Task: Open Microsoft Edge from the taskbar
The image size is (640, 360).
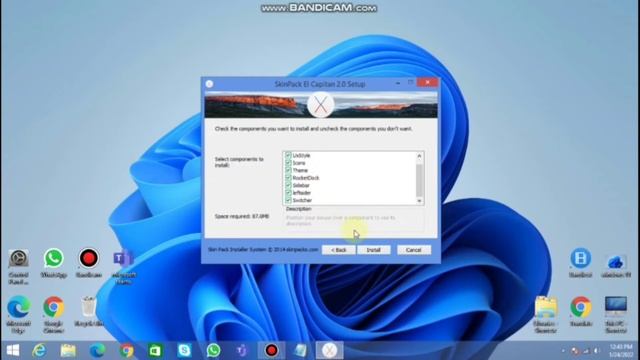Action: (x=97, y=350)
